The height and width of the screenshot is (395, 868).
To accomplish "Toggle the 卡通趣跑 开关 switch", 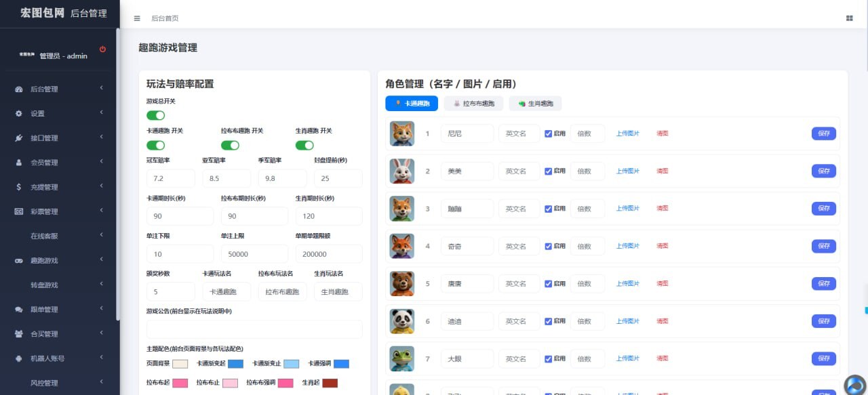I will pyautogui.click(x=156, y=145).
